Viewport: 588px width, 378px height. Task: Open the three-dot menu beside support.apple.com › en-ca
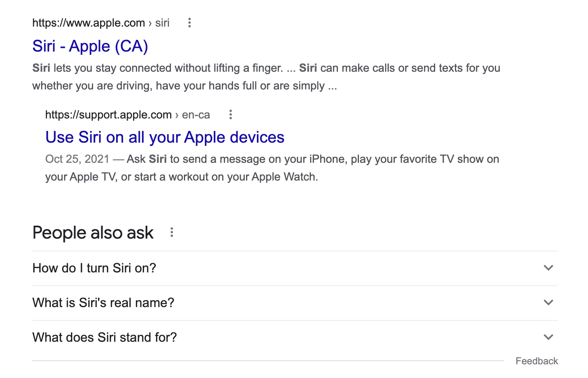point(230,115)
